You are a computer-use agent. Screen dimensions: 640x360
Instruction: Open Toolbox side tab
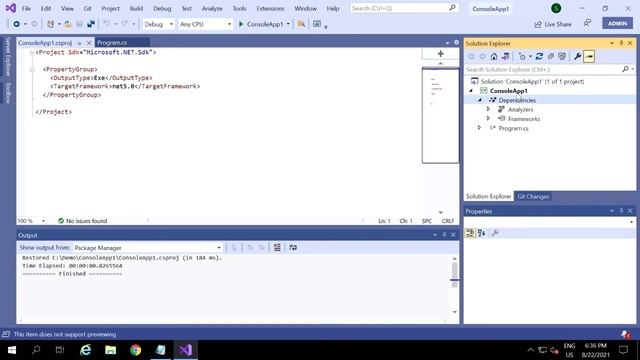coord(8,93)
